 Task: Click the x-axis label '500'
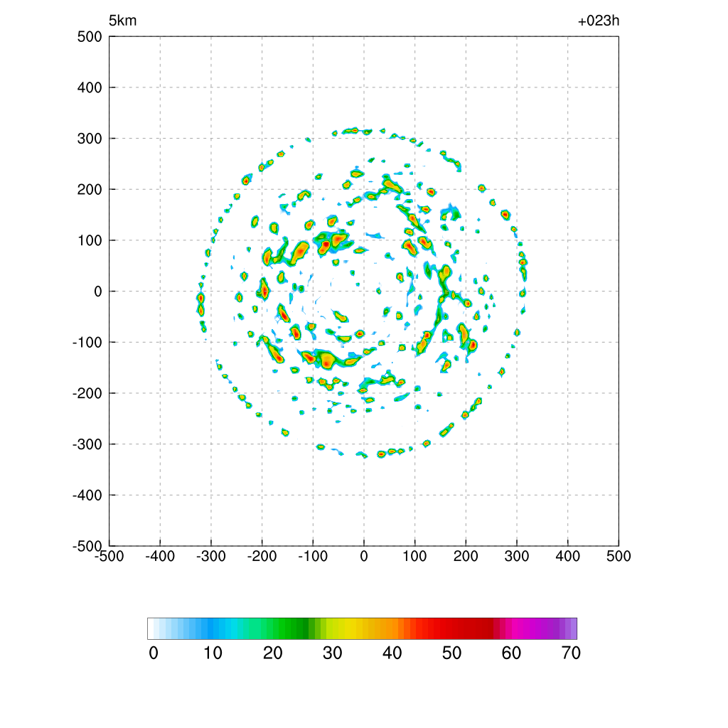coord(619,556)
